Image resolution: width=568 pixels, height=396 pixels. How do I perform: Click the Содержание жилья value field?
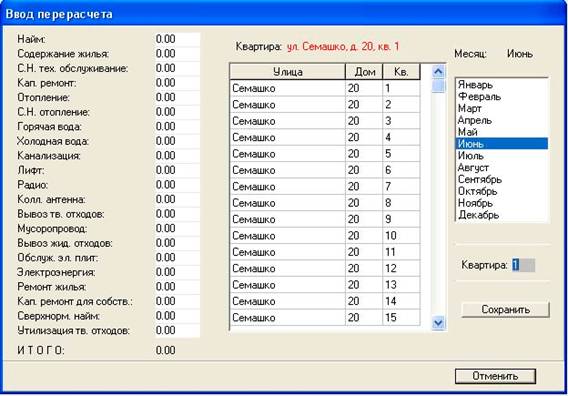pyautogui.click(x=177, y=54)
